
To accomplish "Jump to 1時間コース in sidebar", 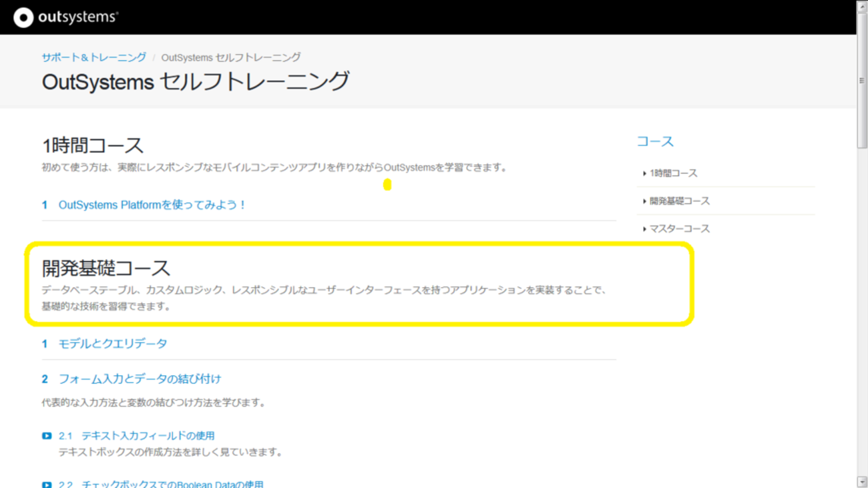I will [673, 174].
